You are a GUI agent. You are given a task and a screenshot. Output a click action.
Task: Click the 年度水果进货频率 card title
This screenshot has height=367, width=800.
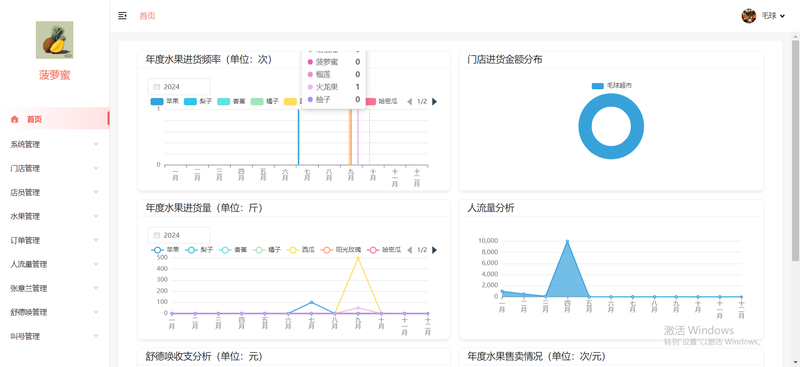click(208, 60)
